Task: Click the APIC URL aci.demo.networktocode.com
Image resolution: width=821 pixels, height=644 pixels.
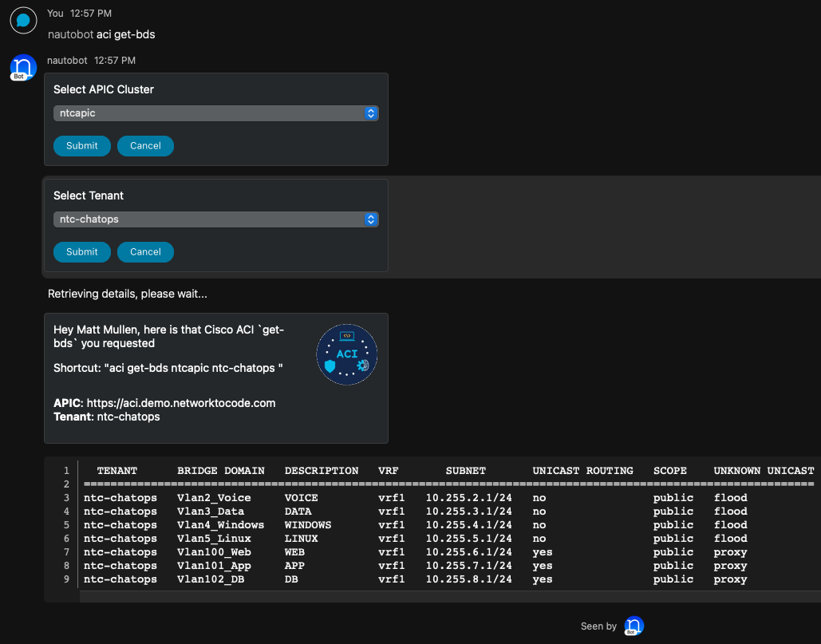Action: (x=180, y=403)
